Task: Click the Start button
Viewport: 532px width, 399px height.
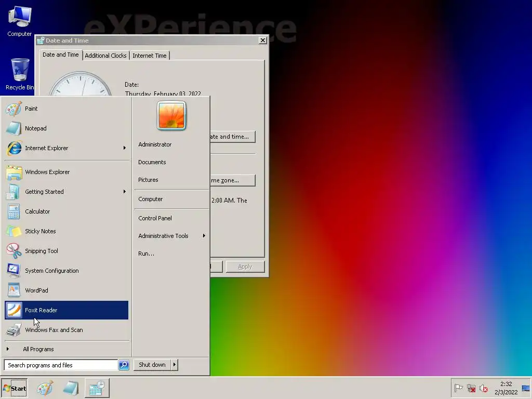Action: [x=14, y=388]
